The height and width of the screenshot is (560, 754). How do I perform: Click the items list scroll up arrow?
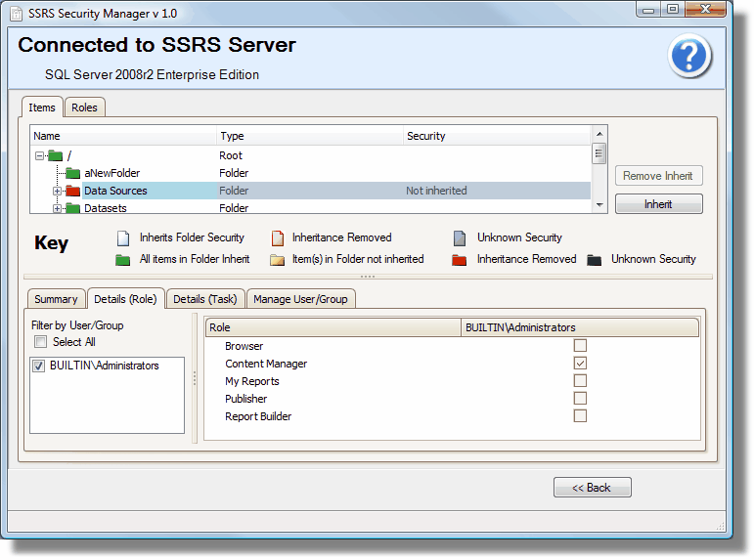(599, 134)
